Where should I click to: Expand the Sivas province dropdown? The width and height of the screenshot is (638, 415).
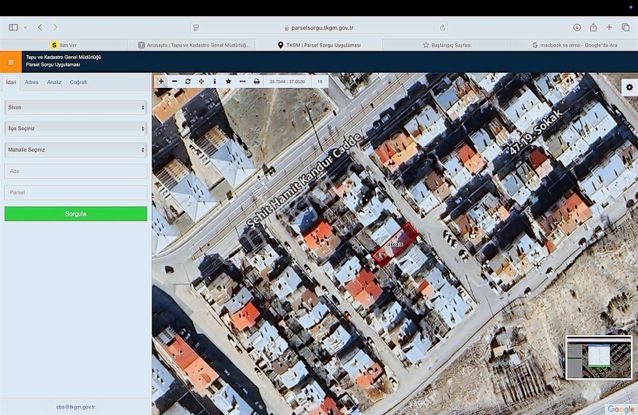pyautogui.click(x=75, y=106)
